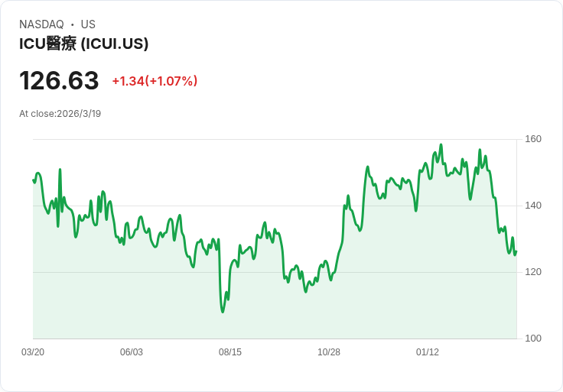Screen dimensions: 563x392
Task: Click the 160 price axis label
Action: [533, 139]
